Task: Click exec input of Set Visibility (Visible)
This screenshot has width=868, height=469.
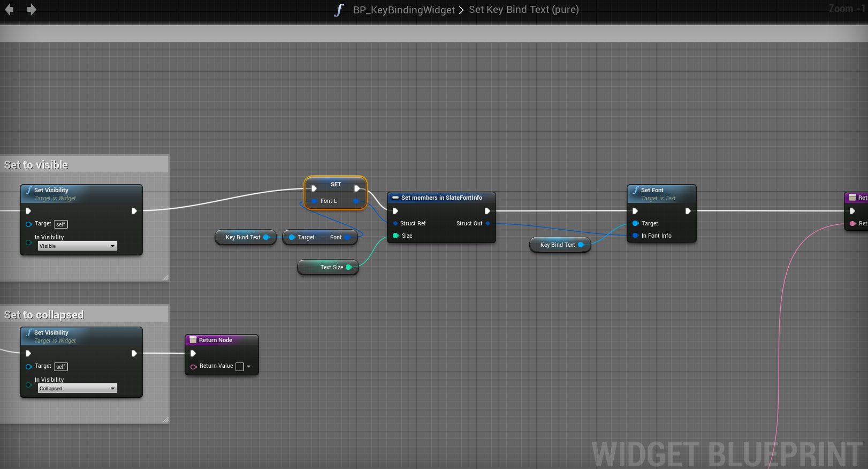Action: (x=28, y=211)
